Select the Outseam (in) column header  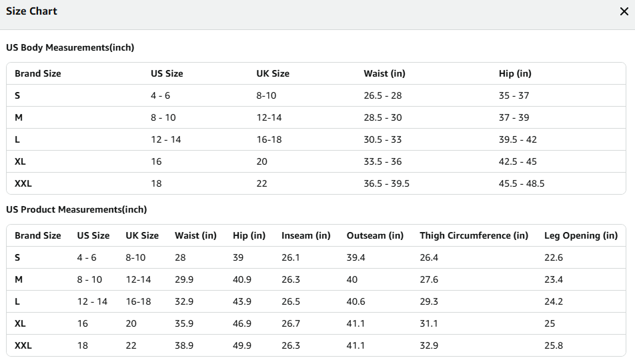tap(375, 235)
